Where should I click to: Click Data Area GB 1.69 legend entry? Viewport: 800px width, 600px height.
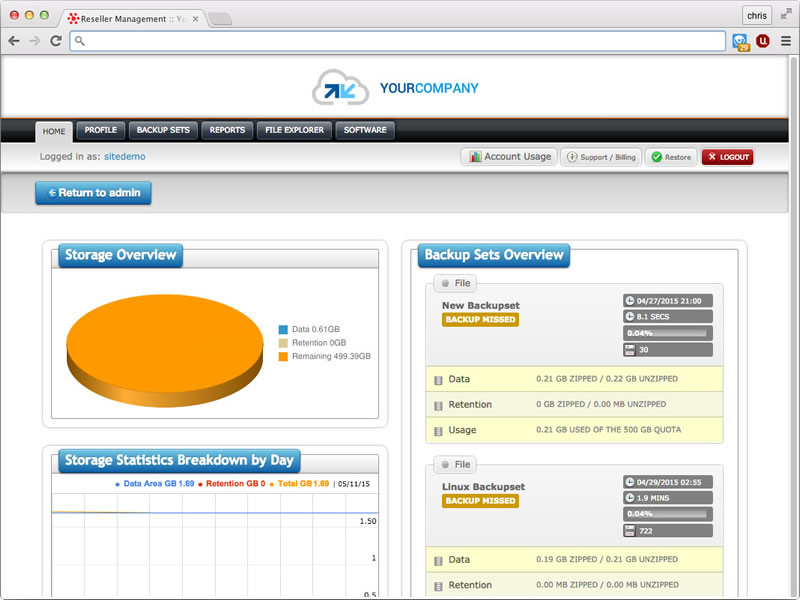click(x=155, y=484)
